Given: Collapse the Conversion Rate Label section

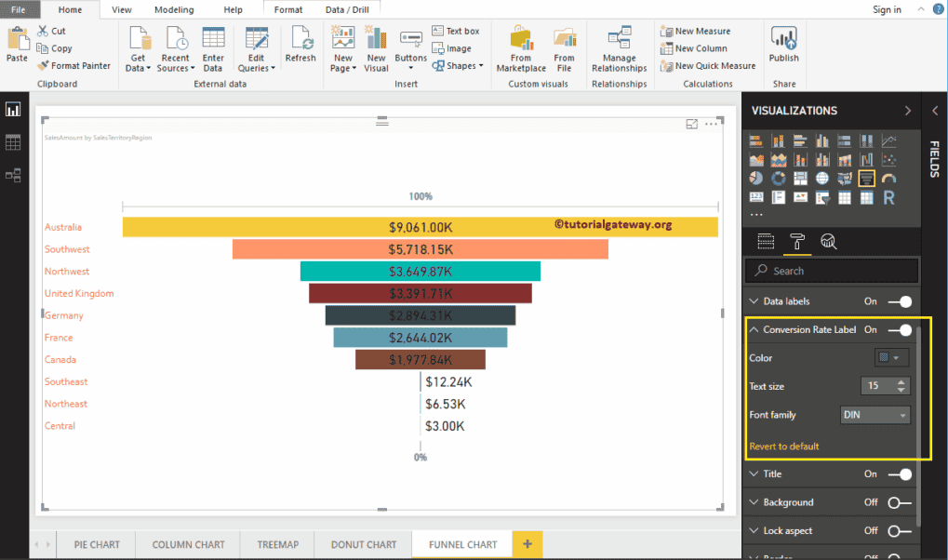Looking at the screenshot, I should [x=754, y=329].
